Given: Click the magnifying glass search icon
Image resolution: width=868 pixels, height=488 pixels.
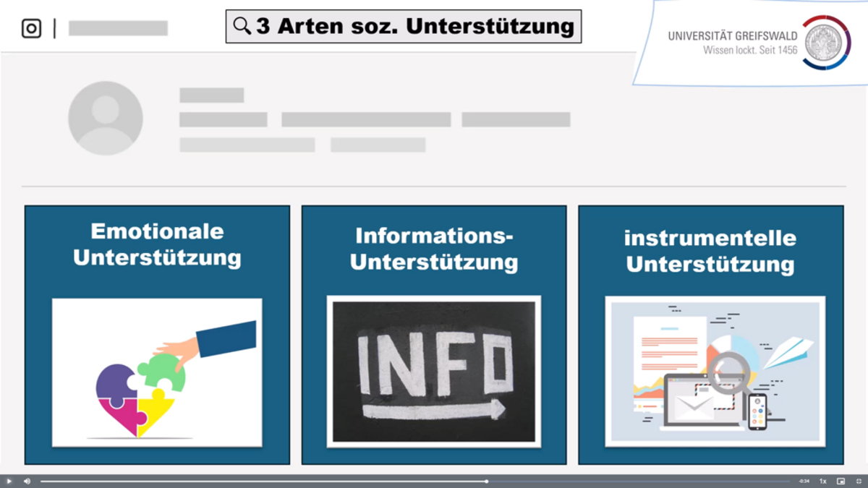Looking at the screenshot, I should pos(242,26).
